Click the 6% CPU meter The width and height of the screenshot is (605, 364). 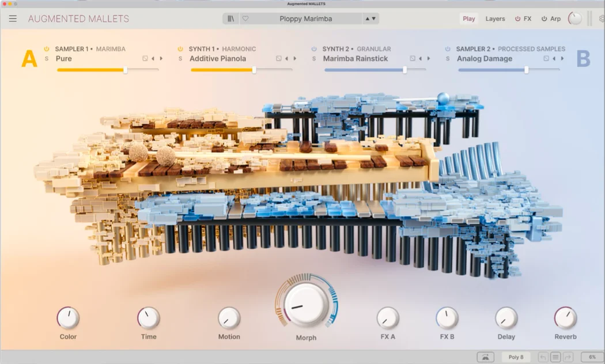coord(592,357)
